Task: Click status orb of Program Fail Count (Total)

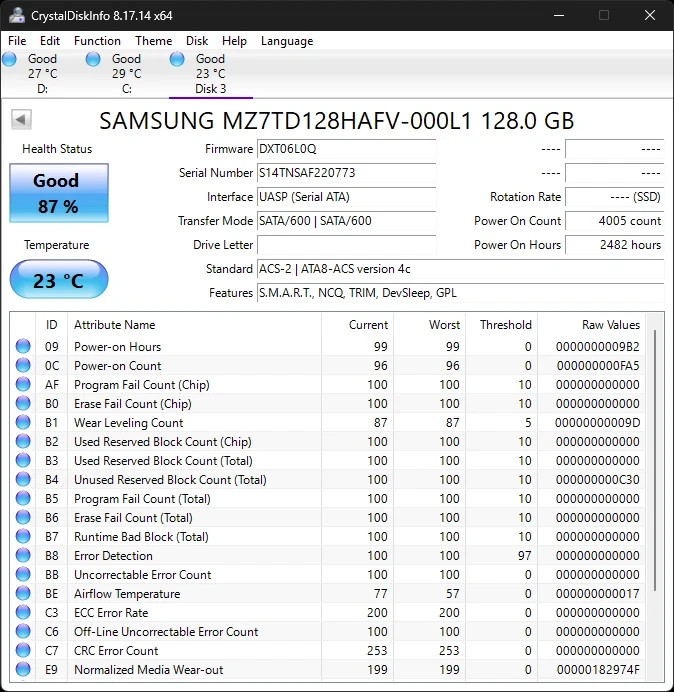Action: (23, 498)
